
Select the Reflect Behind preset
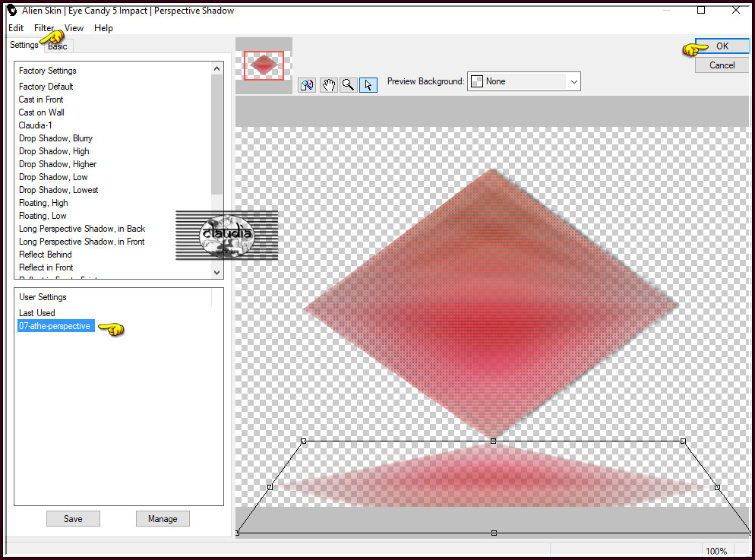(46, 255)
